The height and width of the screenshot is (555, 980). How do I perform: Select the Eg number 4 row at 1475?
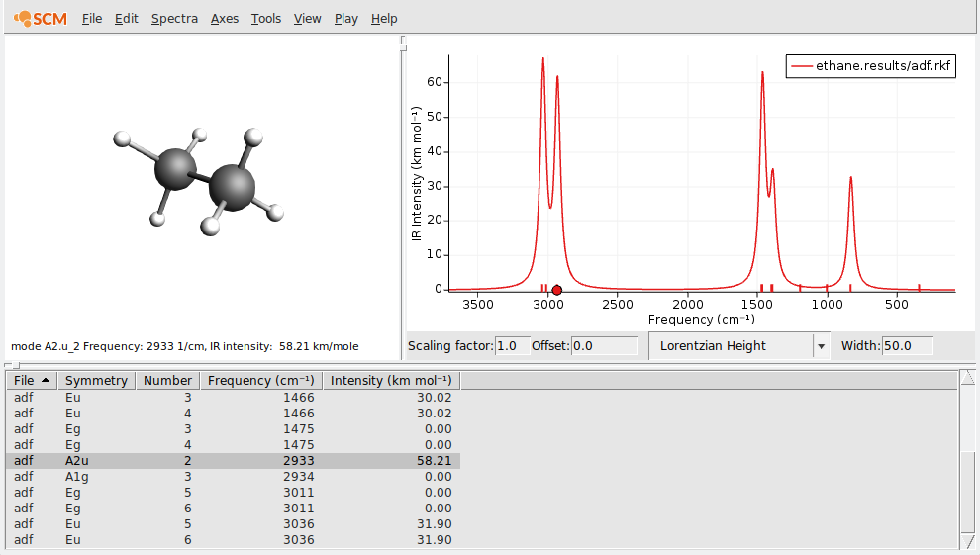[x=234, y=444]
